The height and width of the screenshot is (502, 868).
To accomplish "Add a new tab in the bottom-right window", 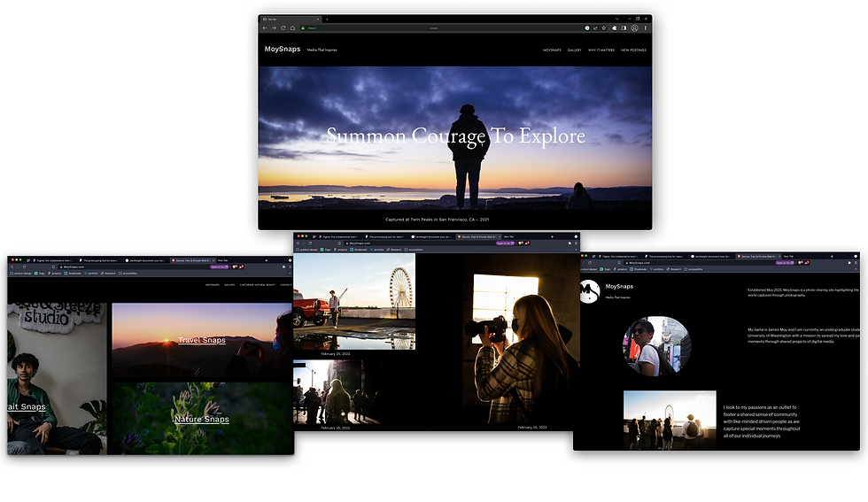I will 832,256.
